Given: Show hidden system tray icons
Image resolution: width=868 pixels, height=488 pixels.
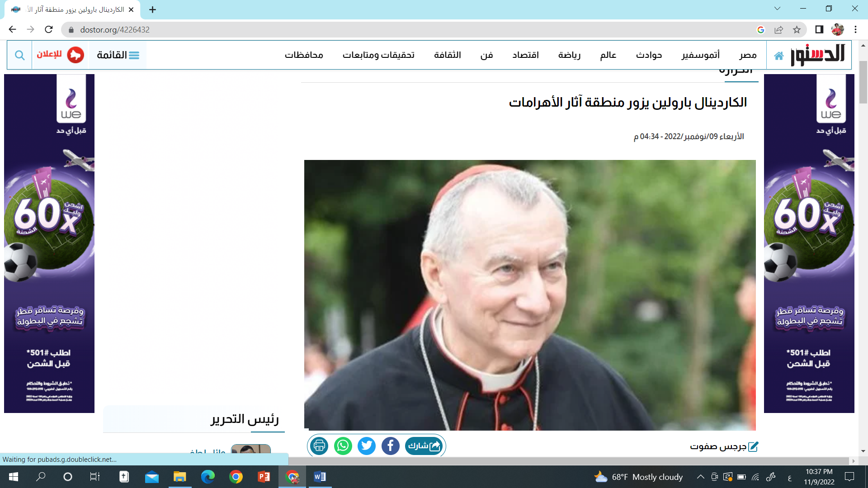Looking at the screenshot, I should coord(700,477).
